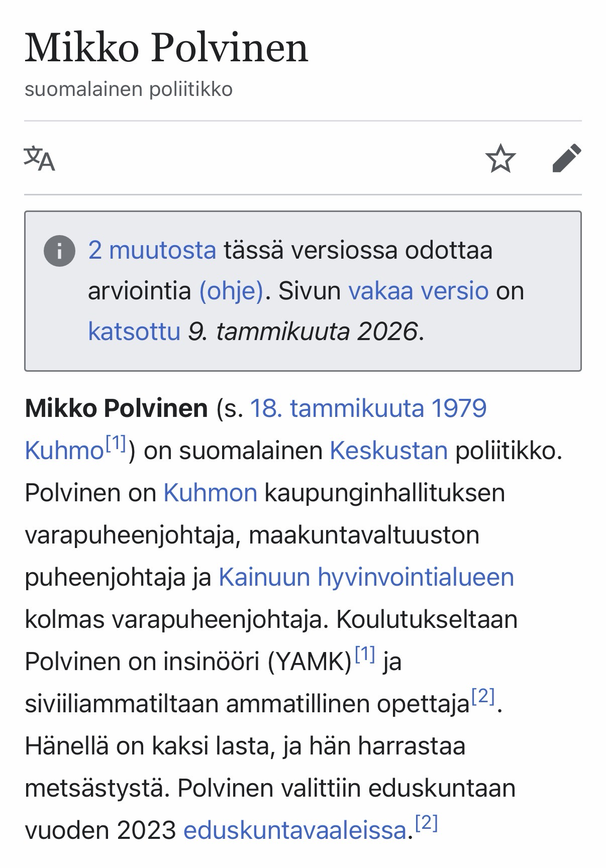Tap the "Mikko Polvinen" page title
The width and height of the screenshot is (606, 868).
point(166,48)
